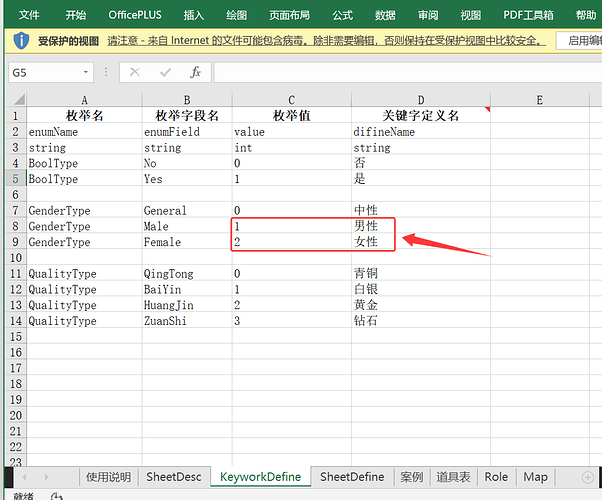Image resolution: width=602 pixels, height=500 pixels.
Task: Select the KeywordDefine sheet tab
Action: point(260,477)
